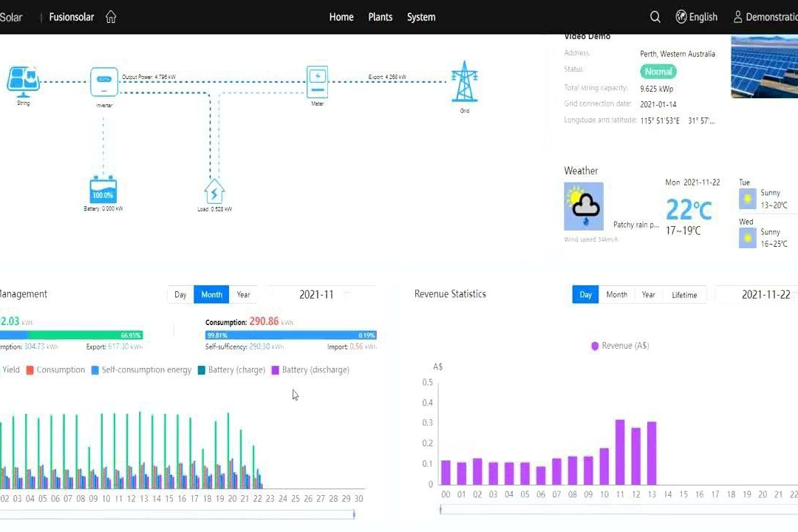Toggle the Consumption legend series
Viewport: 798px width, 532px height.
point(55,370)
